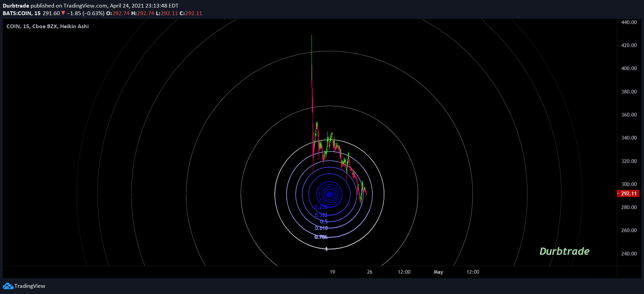The height and width of the screenshot is (294, 644).
Task: Click the current price tag 292.11
Action: pyautogui.click(x=628, y=194)
